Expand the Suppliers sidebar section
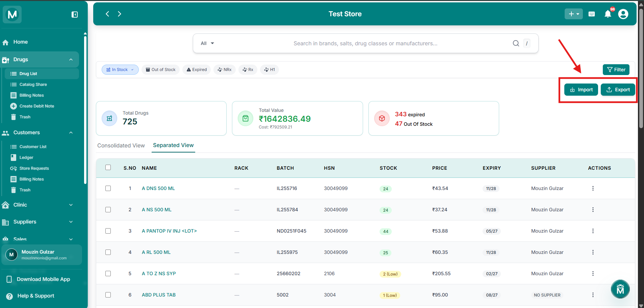Image resolution: width=644 pixels, height=308 pixels. point(71,222)
